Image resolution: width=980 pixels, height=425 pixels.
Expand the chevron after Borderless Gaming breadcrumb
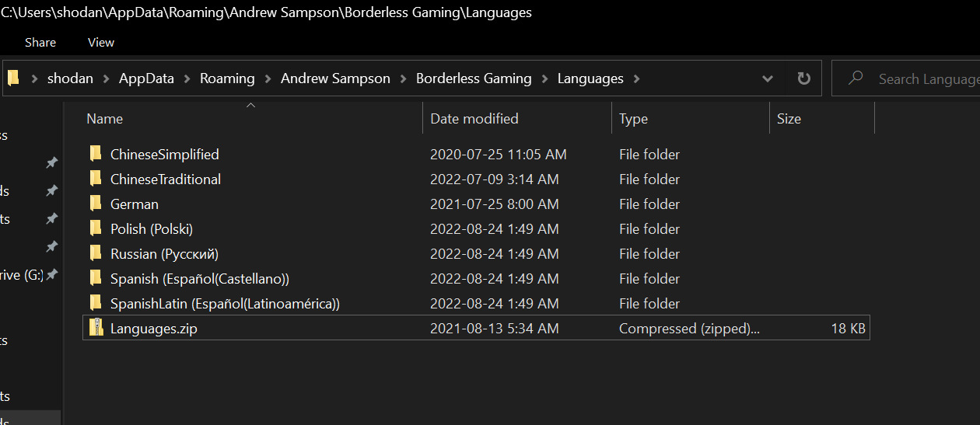[544, 78]
